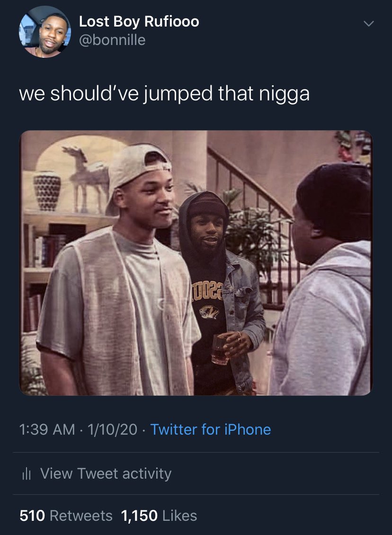
Task: Select the tweet text line
Action: tap(164, 93)
